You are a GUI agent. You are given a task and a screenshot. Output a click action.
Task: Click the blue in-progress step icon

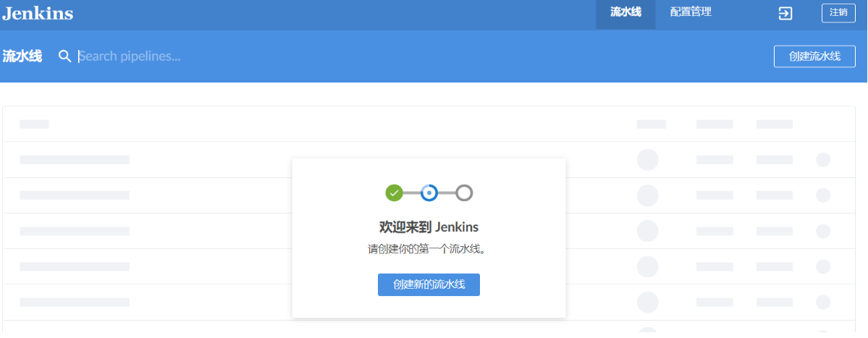(429, 193)
